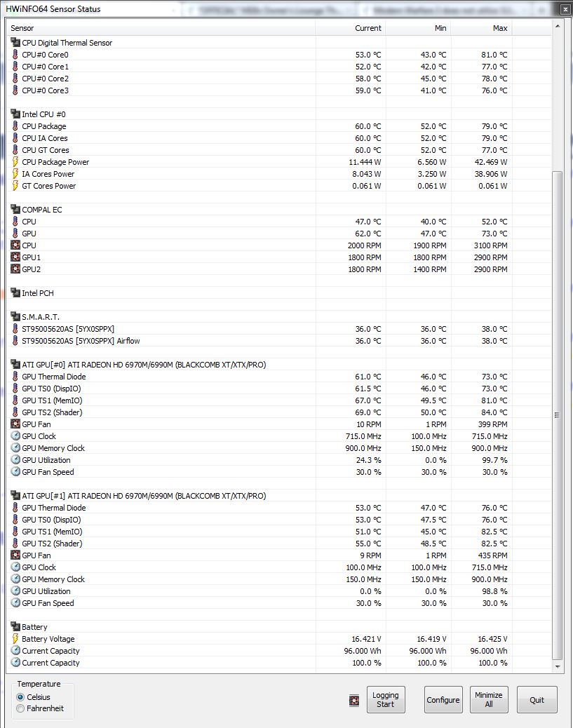This screenshot has width=573, height=728.
Task: Click the 96.000 Wh current capacity value
Action: [363, 651]
